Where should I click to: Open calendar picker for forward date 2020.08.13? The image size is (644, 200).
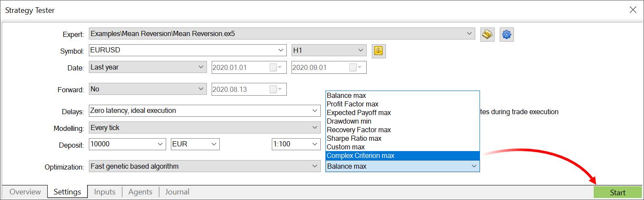[x=275, y=89]
